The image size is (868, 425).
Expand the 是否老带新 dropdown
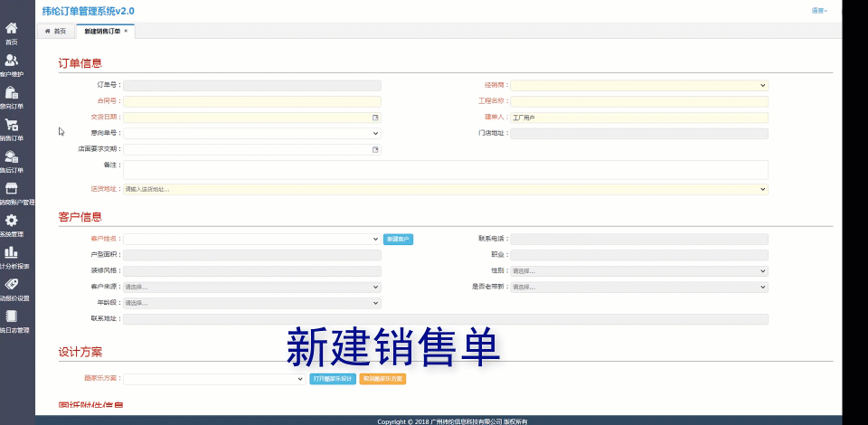(763, 288)
